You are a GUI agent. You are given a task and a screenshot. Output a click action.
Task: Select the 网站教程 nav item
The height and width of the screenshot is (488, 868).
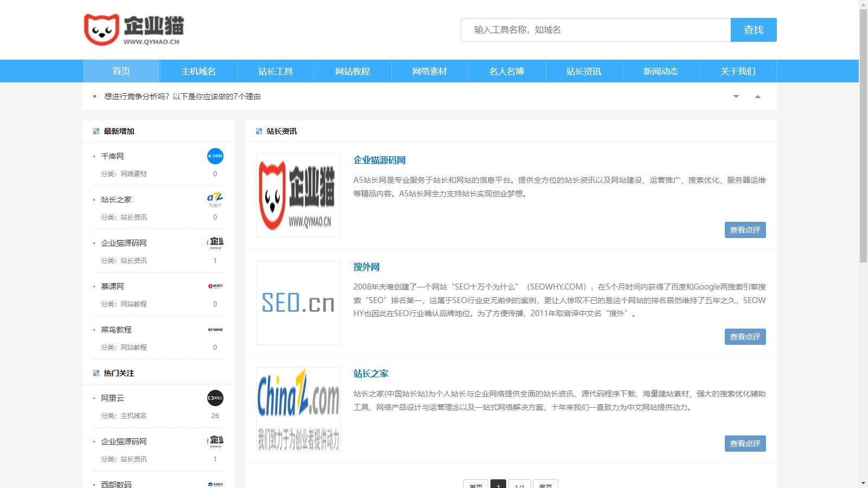[x=353, y=71]
